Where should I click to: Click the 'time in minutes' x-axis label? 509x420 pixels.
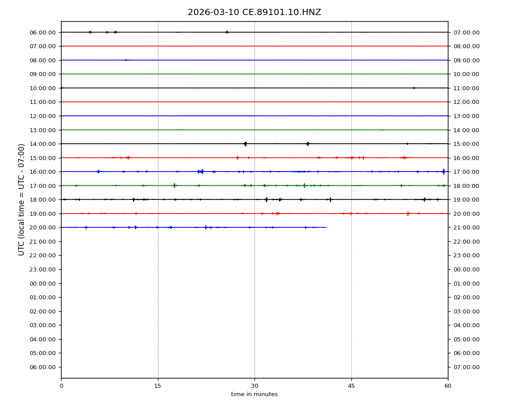(x=254, y=394)
